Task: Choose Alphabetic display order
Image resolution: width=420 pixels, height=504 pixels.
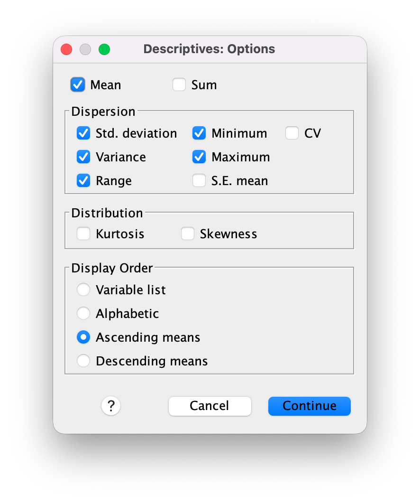Action: (x=83, y=314)
